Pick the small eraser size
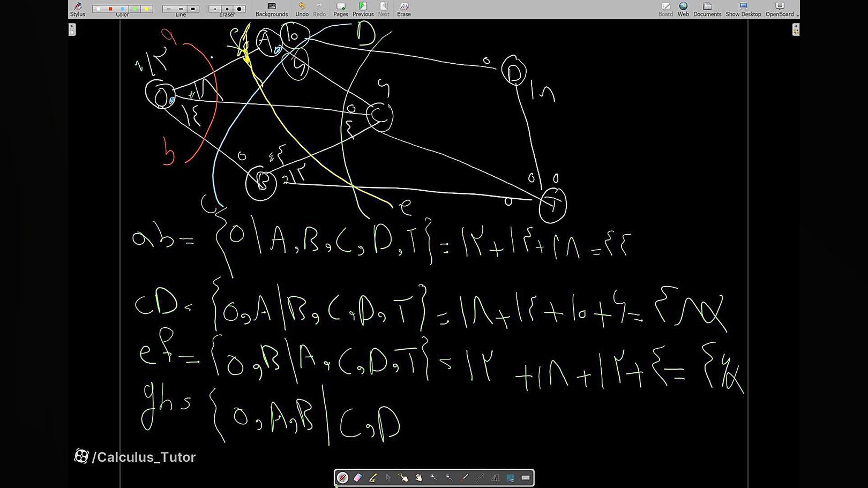The width and height of the screenshot is (868, 488). pyautogui.click(x=215, y=9)
